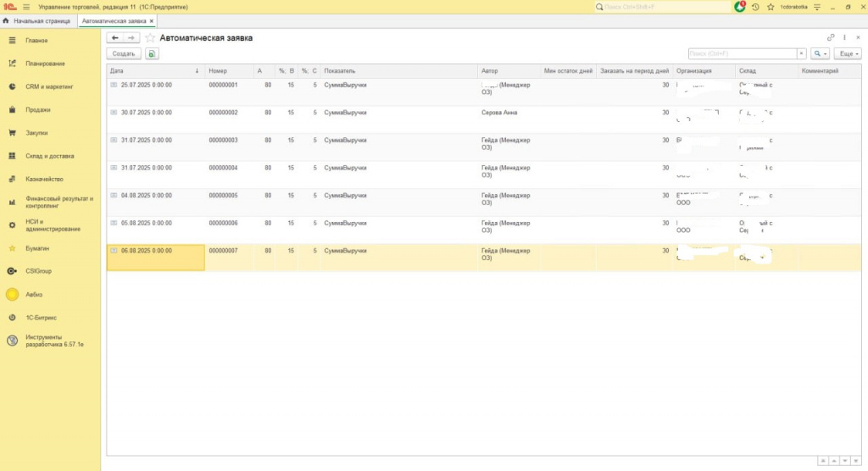Viewport: 868px width, 471px height.
Task: Get link to this form chain icon
Action: pos(831,37)
